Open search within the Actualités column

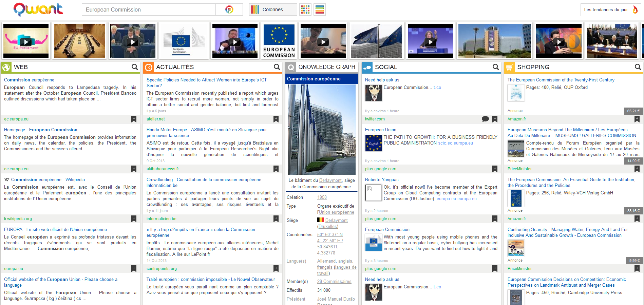click(277, 67)
